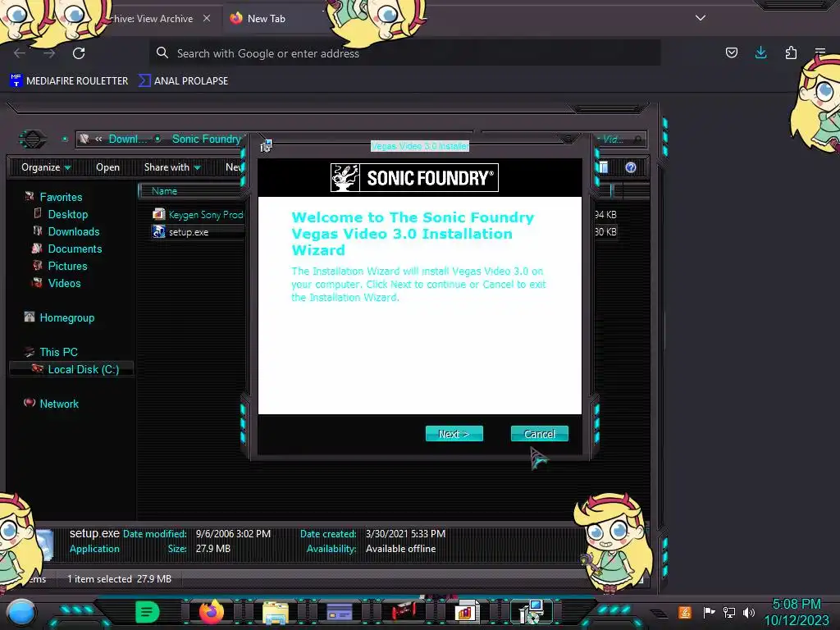Open File Explorer from the taskbar
Viewport: 840px width, 630px height.
tap(276, 612)
